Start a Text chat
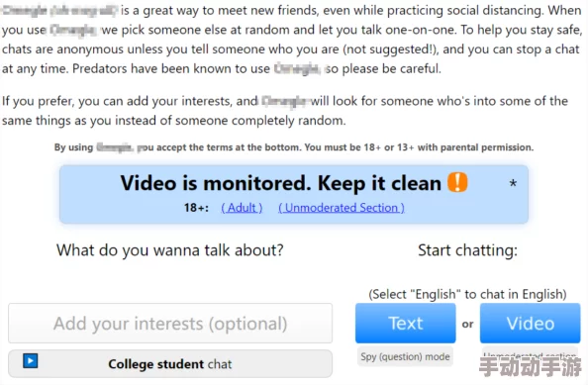Screen dimensions: 588x385 point(406,324)
